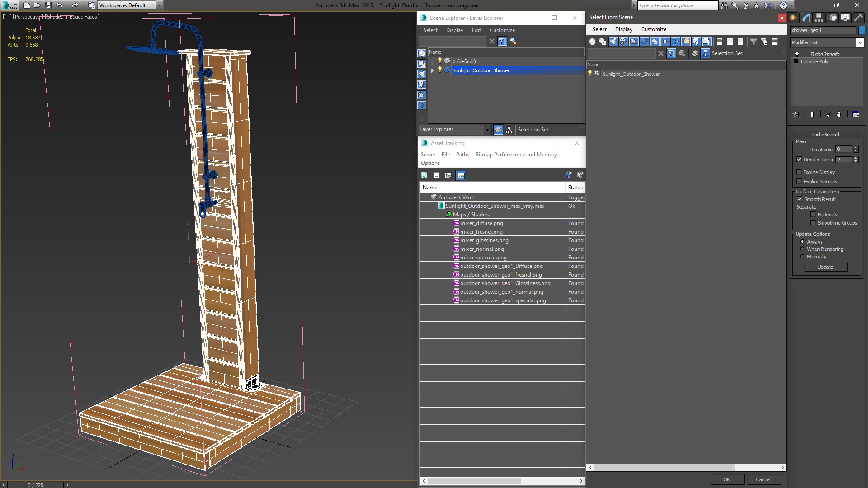Click the OK button
Viewport: 868px width, 488px height.
(x=726, y=479)
